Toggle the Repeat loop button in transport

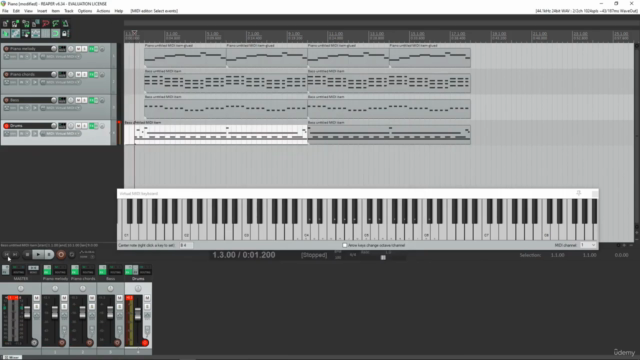click(x=72, y=255)
